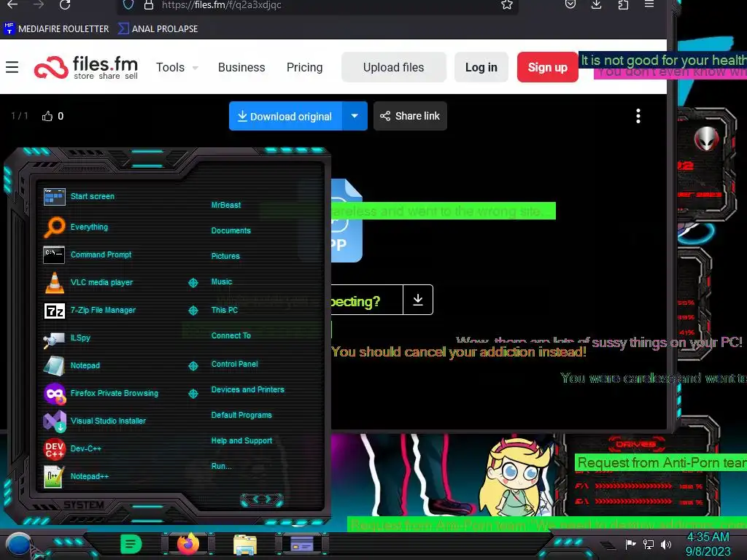747x560 pixels.
Task: Select Run... in the start menu
Action: click(x=221, y=466)
